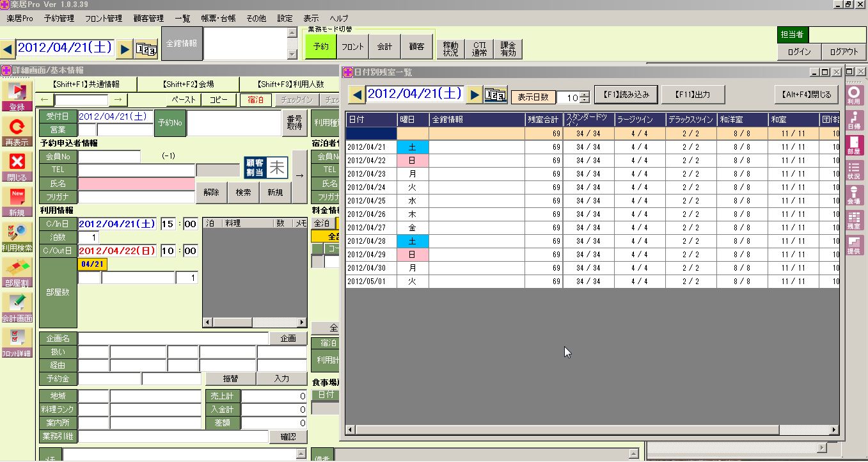Select 【Shift+F2】会場 tab
Screen dimensions: 868x462
188,84
